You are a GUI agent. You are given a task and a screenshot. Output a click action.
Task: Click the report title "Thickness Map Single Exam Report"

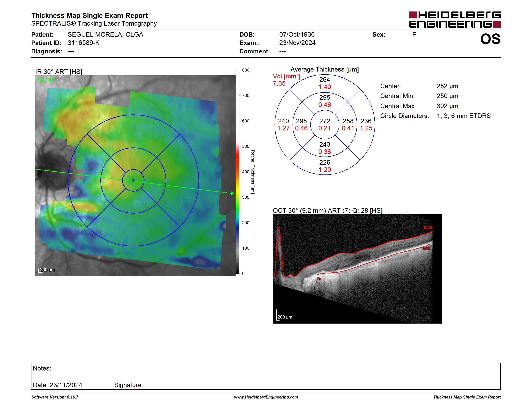(x=89, y=15)
